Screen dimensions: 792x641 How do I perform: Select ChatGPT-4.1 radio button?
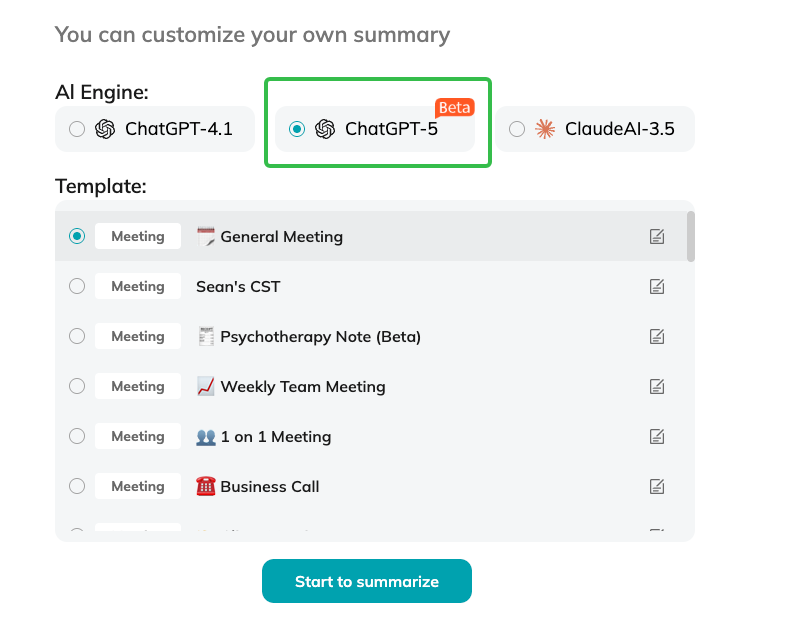pos(77,129)
